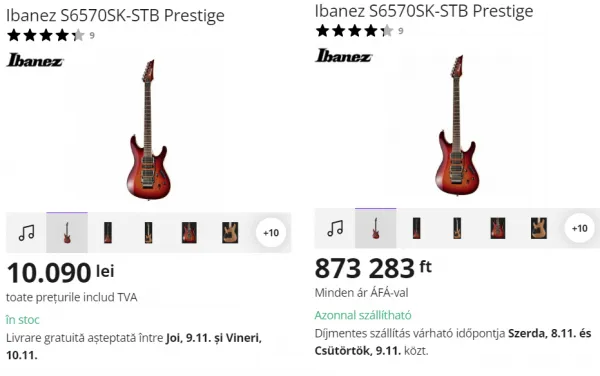Select third thumbnail in left gallery

click(x=148, y=233)
